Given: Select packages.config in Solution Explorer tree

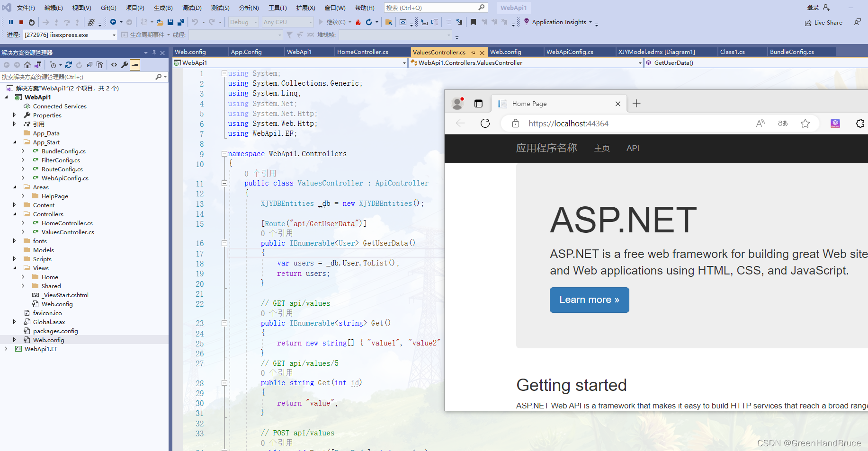Looking at the screenshot, I should pos(55,331).
